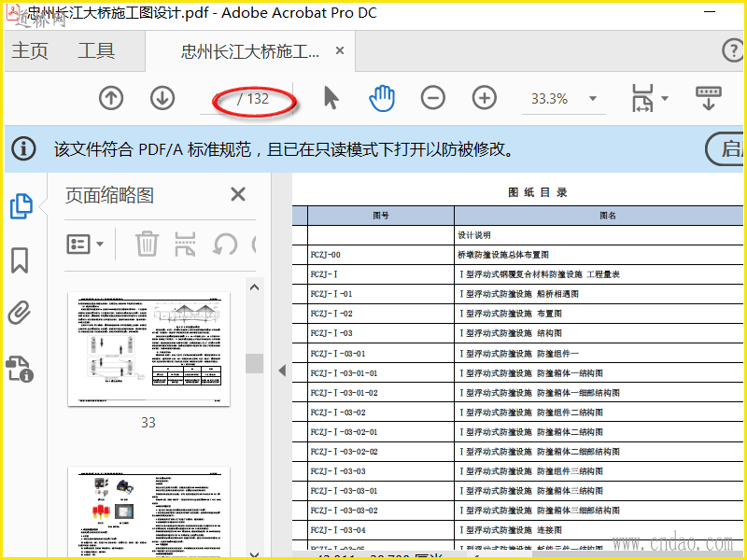This screenshot has width=747, height=560.
Task: Switch to the 工具 tab
Action: tap(96, 50)
